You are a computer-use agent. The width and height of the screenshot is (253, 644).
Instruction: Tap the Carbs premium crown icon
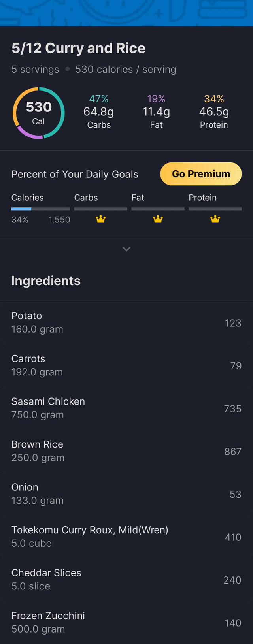coord(101,219)
